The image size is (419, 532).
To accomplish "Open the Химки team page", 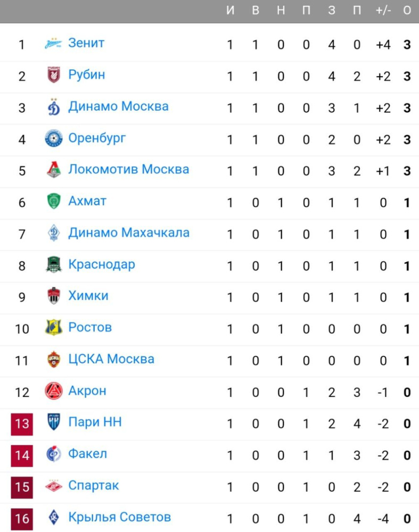I will pos(88,296).
